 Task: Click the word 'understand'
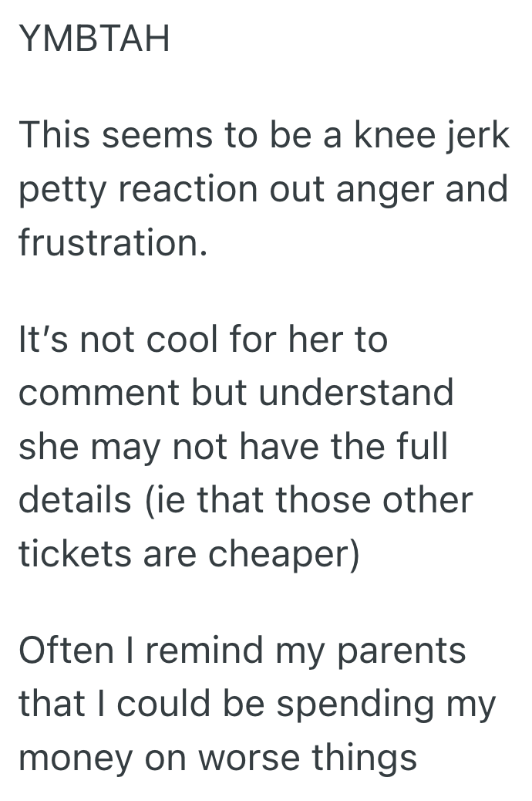click(356, 392)
